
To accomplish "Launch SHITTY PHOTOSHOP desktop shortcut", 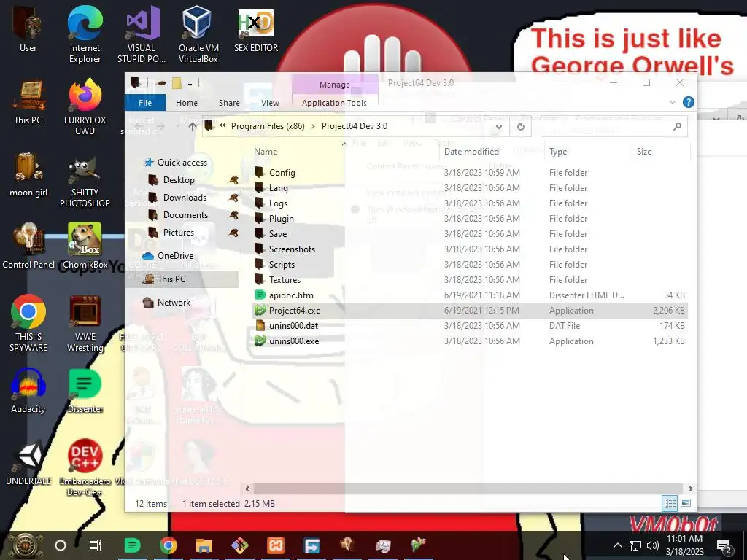I will click(x=85, y=180).
